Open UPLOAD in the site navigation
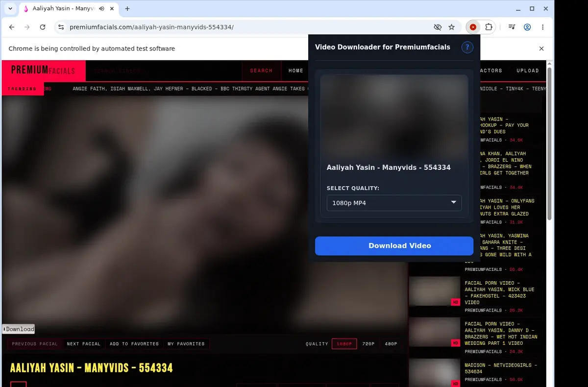The height and width of the screenshot is (387, 588). pyautogui.click(x=528, y=71)
